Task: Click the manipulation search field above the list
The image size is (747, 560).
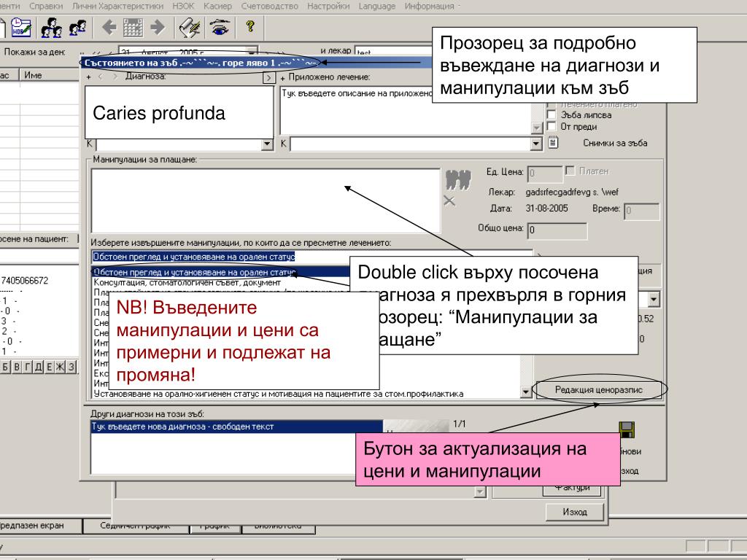Action: pos(312,256)
